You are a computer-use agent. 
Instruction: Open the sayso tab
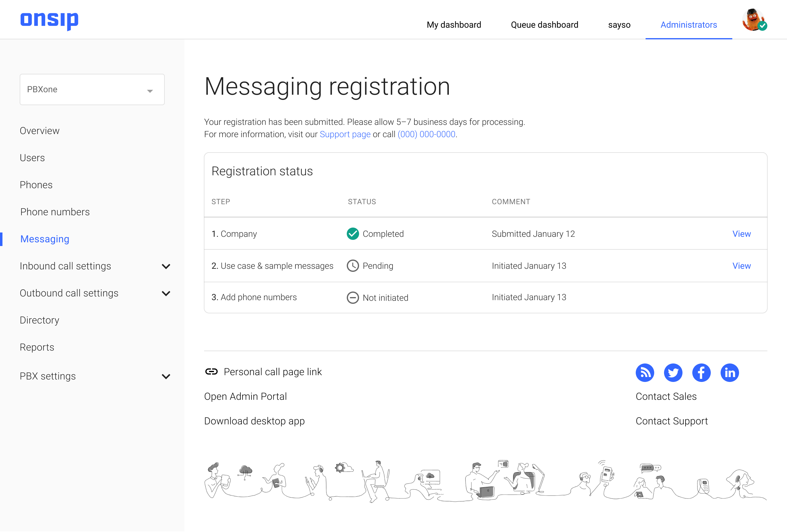click(x=619, y=25)
